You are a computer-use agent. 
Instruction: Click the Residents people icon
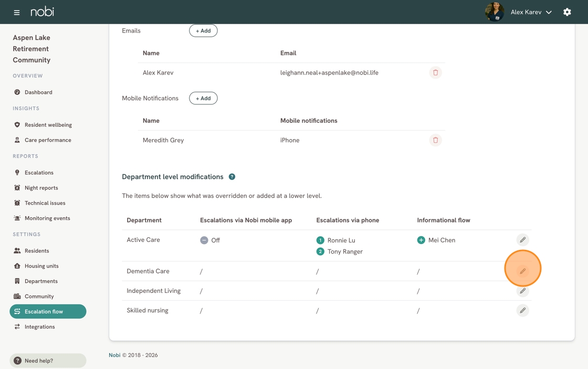coord(17,251)
